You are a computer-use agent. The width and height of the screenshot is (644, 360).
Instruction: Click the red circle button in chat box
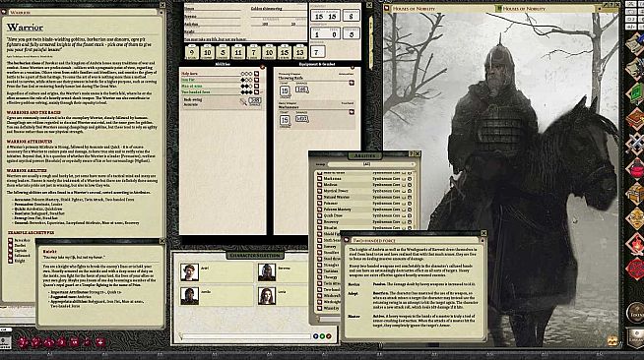point(329,336)
